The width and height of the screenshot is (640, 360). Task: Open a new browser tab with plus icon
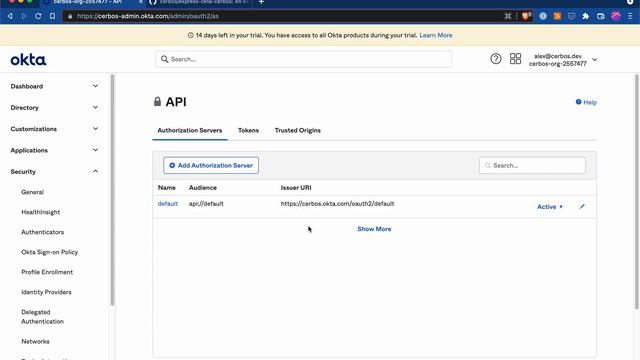click(261, 2)
